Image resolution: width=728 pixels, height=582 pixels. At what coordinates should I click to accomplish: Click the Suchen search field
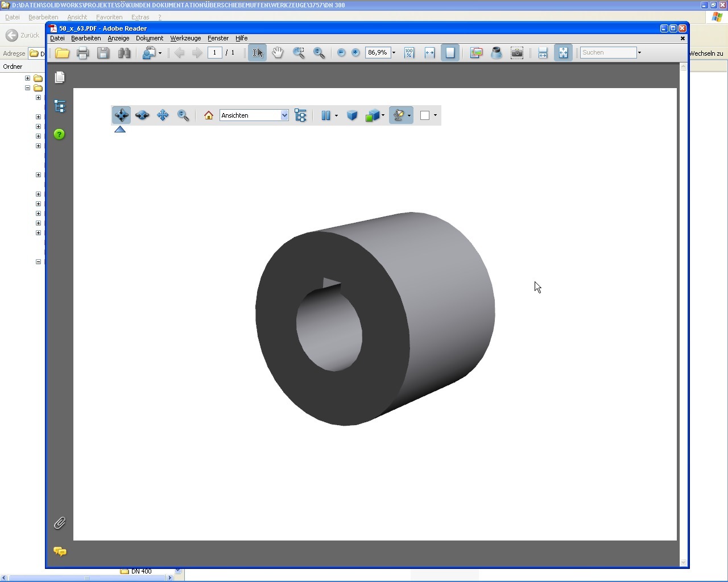point(607,52)
